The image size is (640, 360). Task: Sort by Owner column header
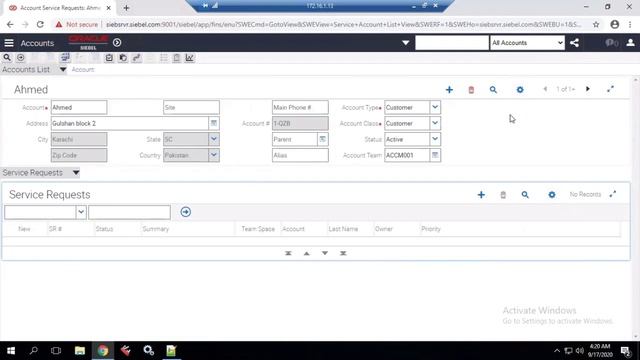point(384,229)
